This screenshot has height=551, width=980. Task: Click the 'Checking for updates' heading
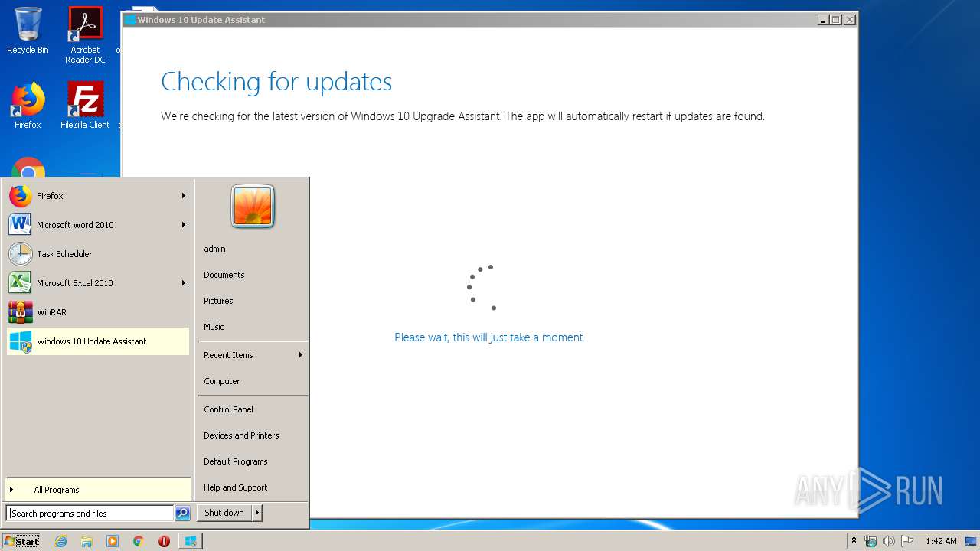(x=276, y=82)
